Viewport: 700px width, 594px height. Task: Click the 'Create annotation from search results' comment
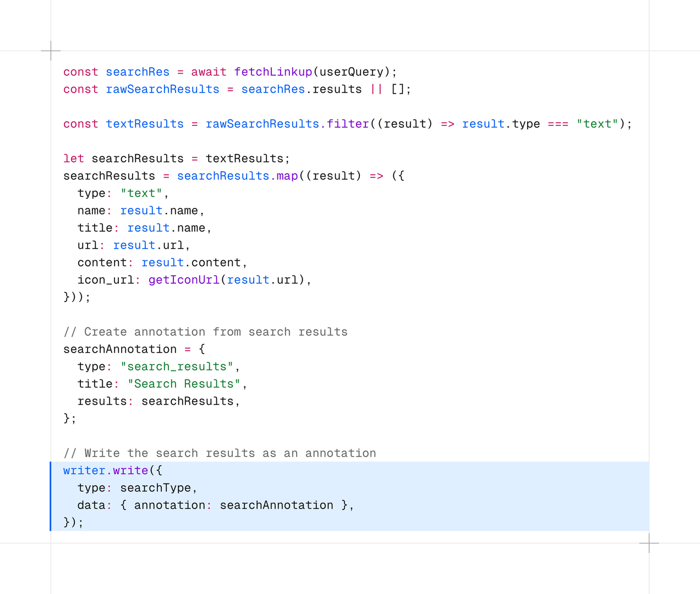click(205, 332)
